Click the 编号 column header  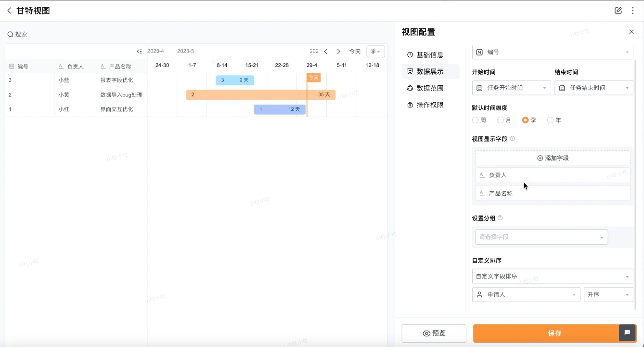[30, 67]
